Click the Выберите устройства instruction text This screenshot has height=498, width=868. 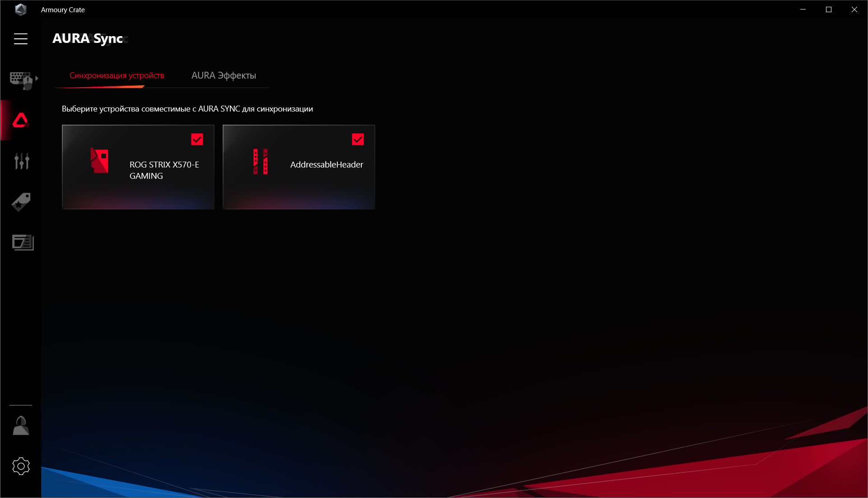pyautogui.click(x=187, y=109)
